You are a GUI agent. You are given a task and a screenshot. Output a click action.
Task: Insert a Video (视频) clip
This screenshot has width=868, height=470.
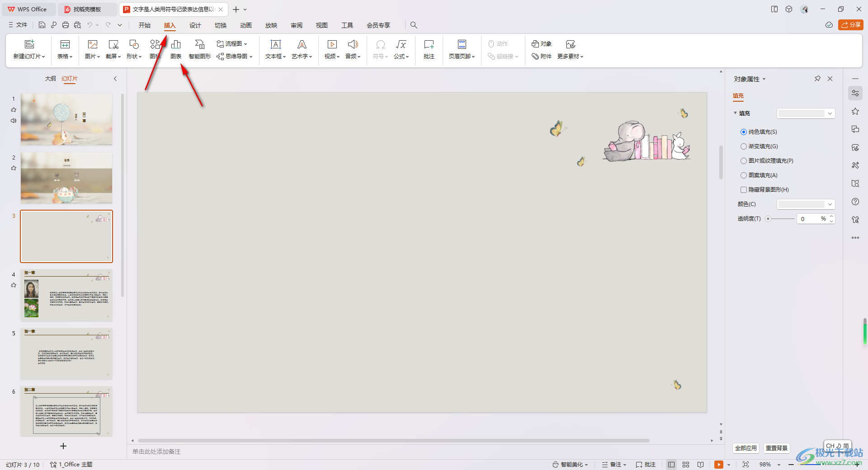click(332, 49)
